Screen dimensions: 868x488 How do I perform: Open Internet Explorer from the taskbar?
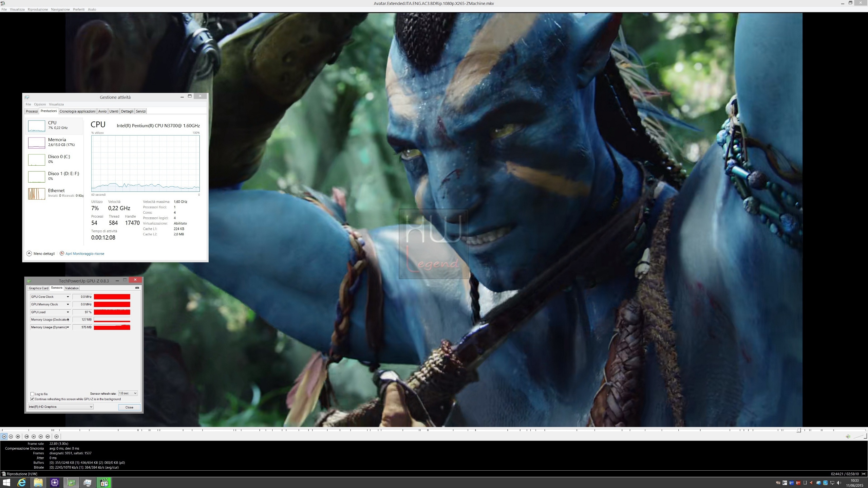[x=22, y=483]
